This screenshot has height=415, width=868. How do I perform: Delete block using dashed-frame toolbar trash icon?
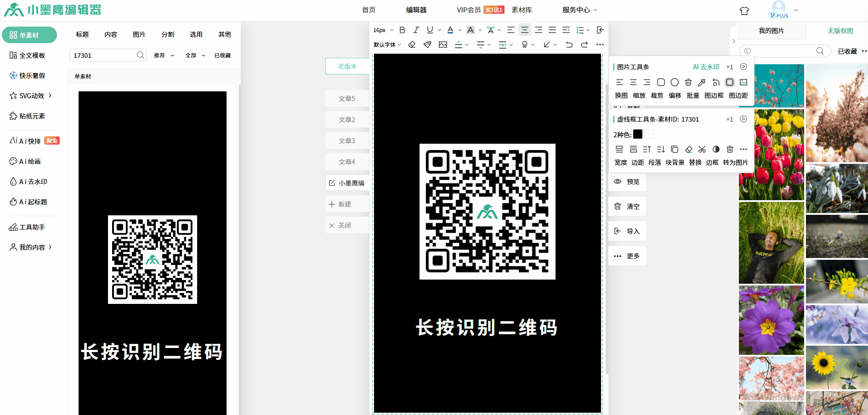[x=730, y=149]
